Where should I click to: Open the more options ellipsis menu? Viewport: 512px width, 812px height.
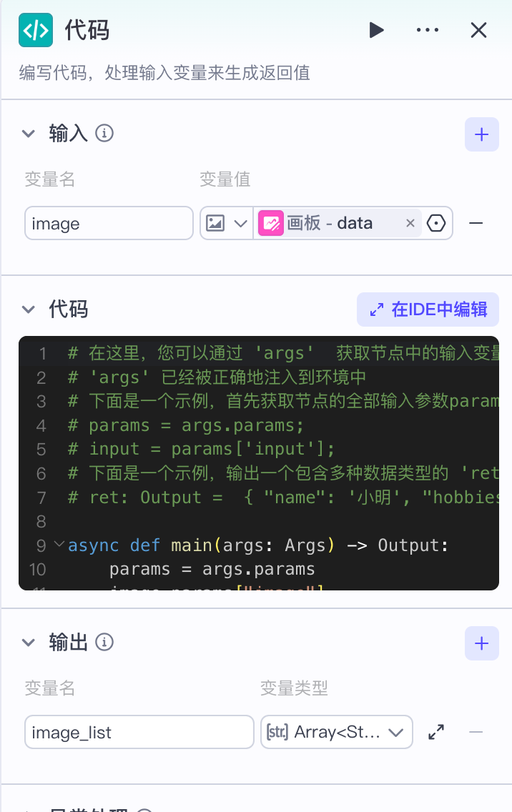(x=428, y=30)
